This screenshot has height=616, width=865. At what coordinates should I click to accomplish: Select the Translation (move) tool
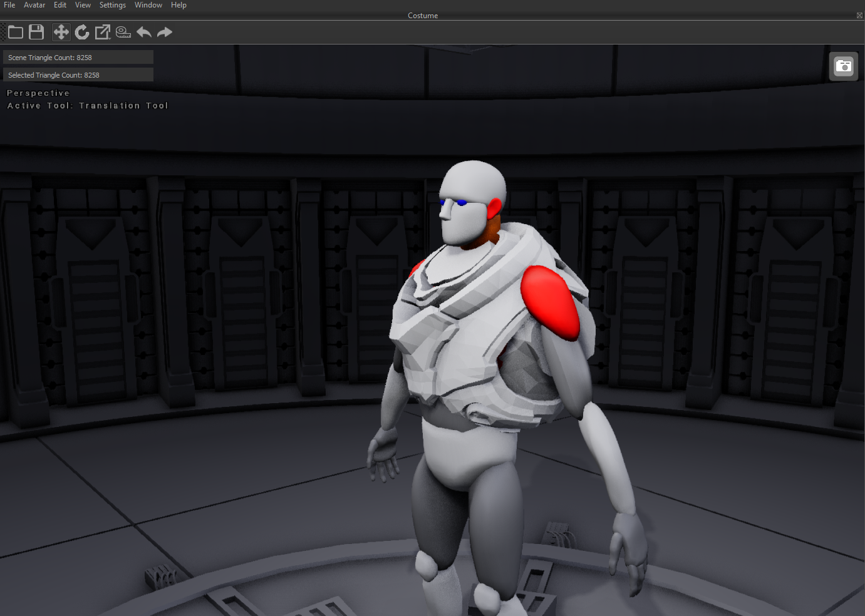click(61, 32)
